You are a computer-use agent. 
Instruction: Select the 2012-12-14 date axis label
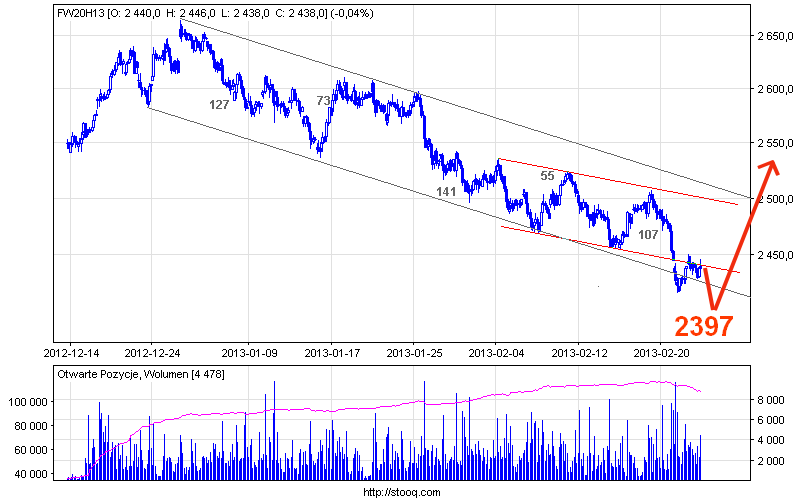coord(71,353)
